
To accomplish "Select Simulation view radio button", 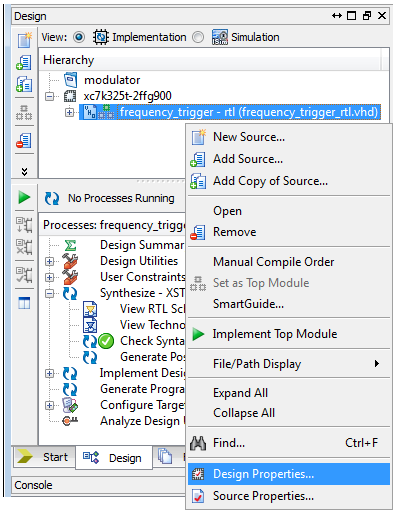I will click(x=198, y=37).
